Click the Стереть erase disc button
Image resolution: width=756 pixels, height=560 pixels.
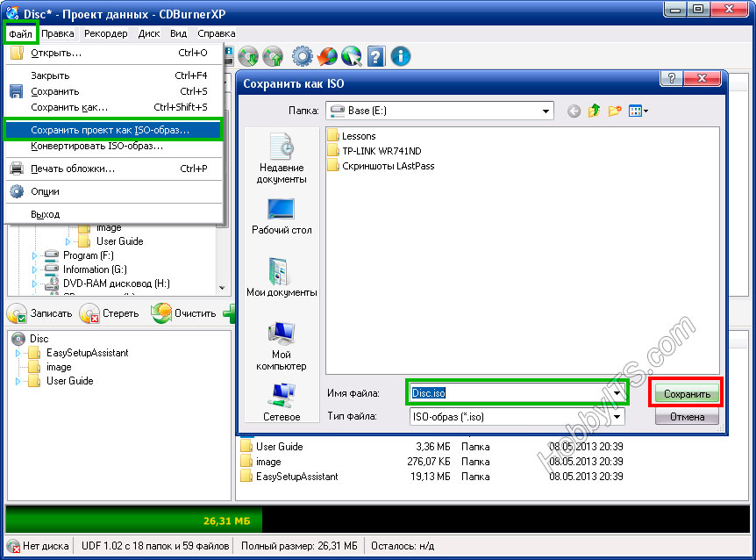(x=110, y=313)
